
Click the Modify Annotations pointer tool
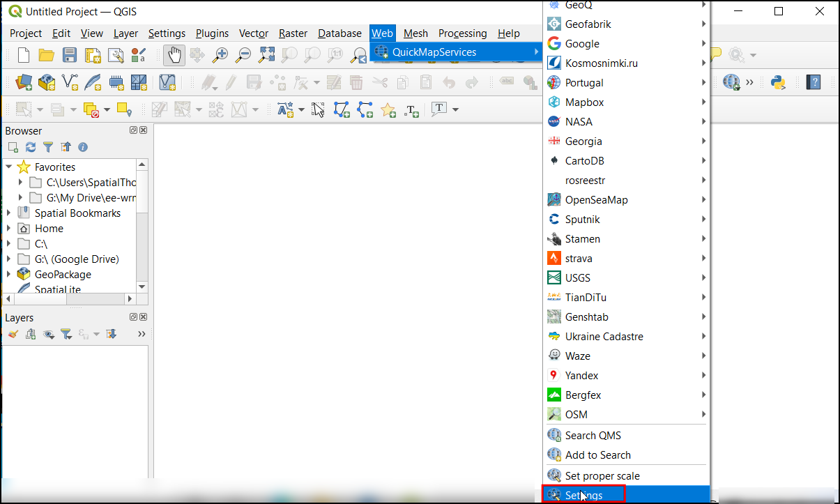coord(318,109)
